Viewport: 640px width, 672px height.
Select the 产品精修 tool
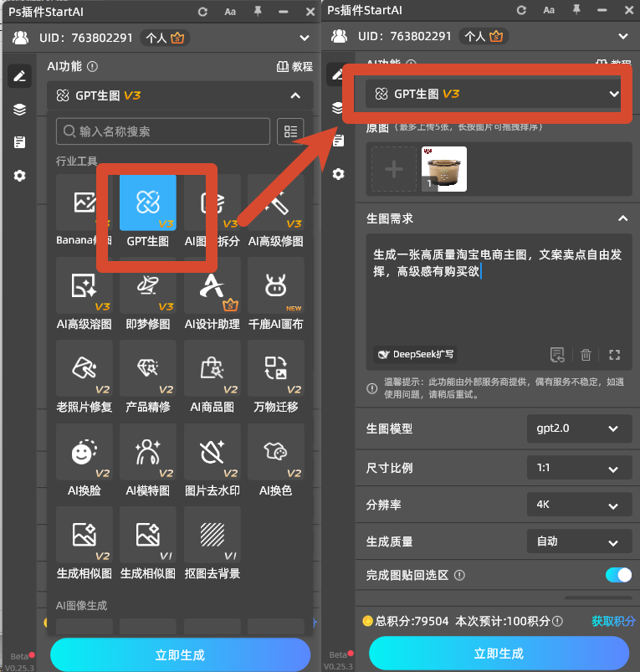[148, 368]
